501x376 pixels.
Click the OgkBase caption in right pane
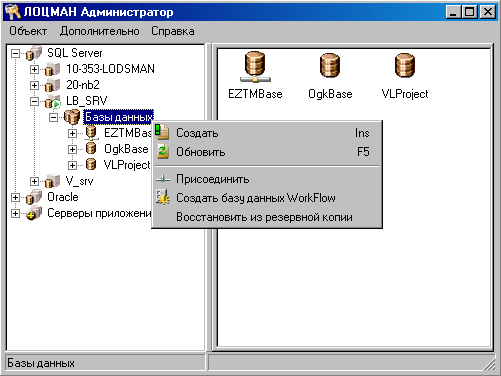click(x=330, y=94)
